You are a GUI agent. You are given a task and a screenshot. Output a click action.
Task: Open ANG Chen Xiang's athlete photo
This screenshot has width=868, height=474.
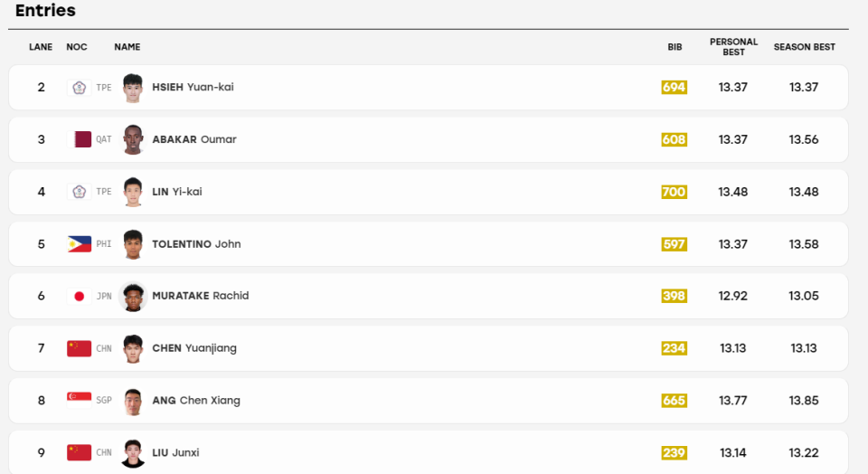tap(133, 402)
